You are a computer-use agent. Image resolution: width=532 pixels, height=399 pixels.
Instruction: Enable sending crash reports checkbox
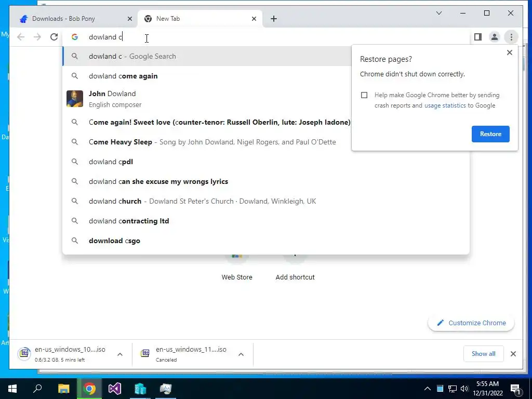364,95
